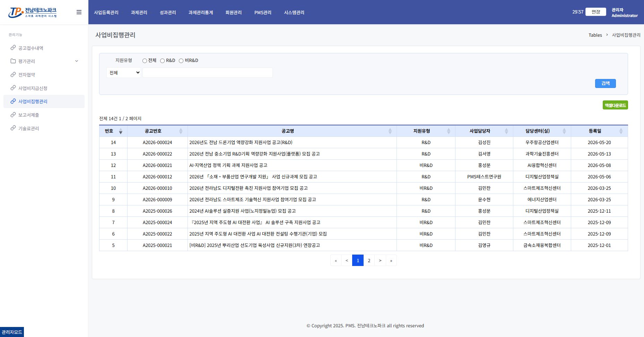Click the 연장 session extend button
Viewport: 644px width, 337px height.
pyautogui.click(x=596, y=12)
